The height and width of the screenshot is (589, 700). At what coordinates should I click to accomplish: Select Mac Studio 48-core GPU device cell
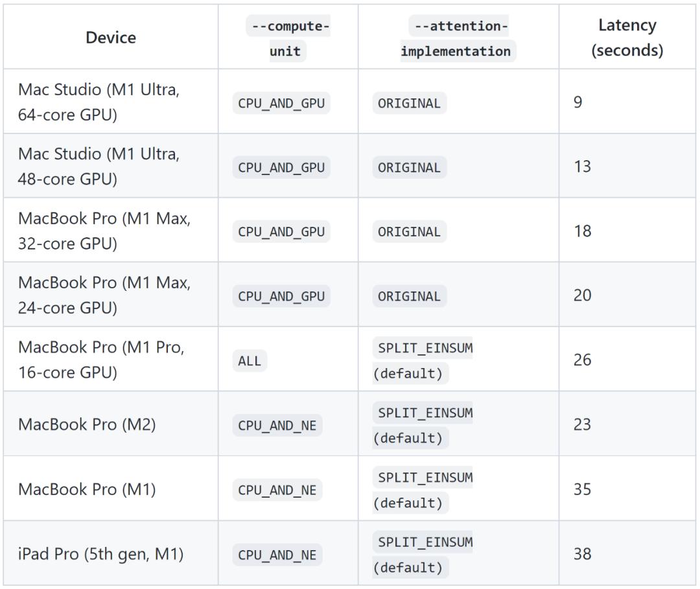99,167
